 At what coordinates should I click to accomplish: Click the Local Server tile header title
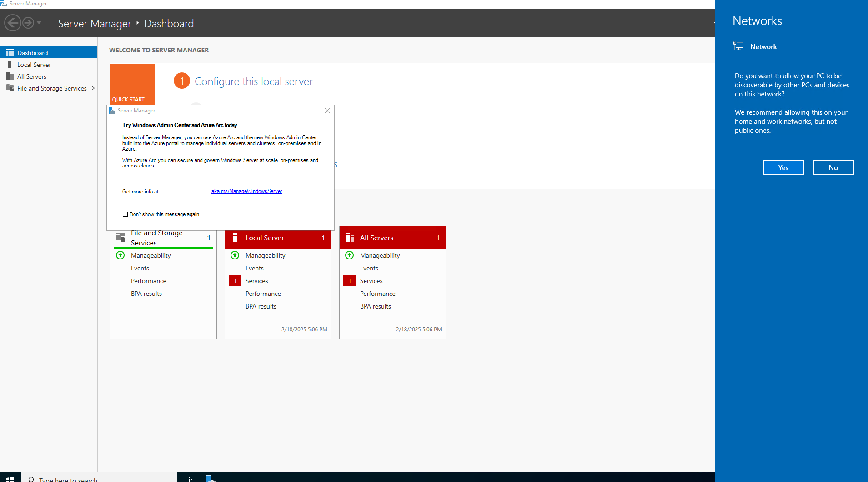coord(265,238)
